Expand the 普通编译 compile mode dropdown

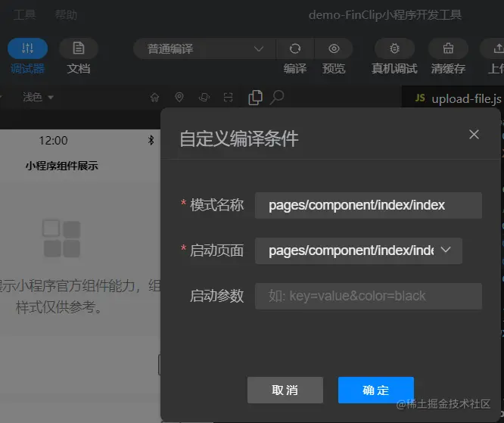click(204, 49)
